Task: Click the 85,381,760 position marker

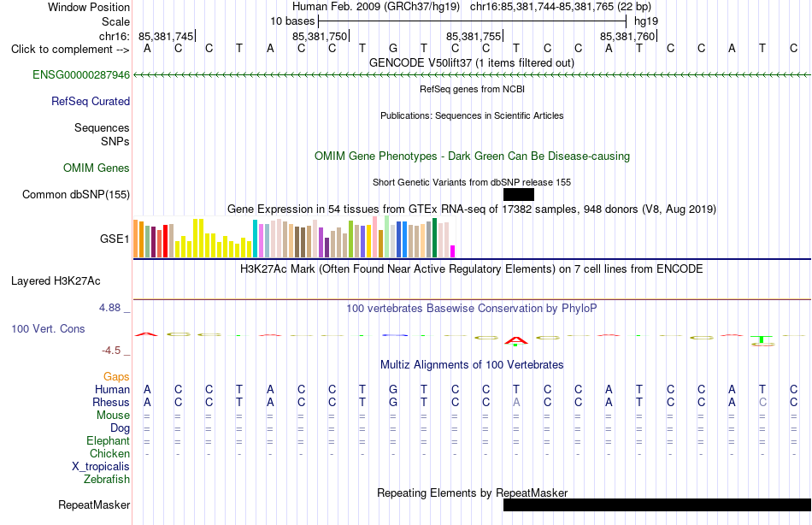Action: (627, 36)
